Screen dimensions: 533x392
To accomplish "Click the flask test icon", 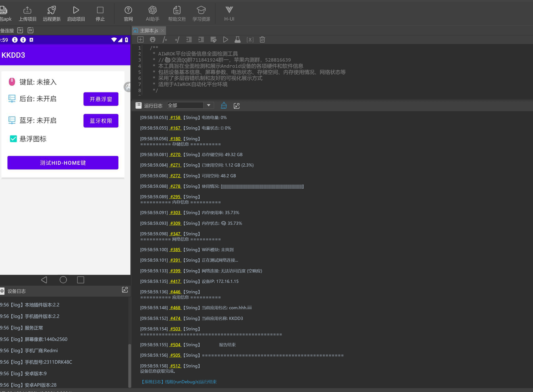I will point(238,40).
